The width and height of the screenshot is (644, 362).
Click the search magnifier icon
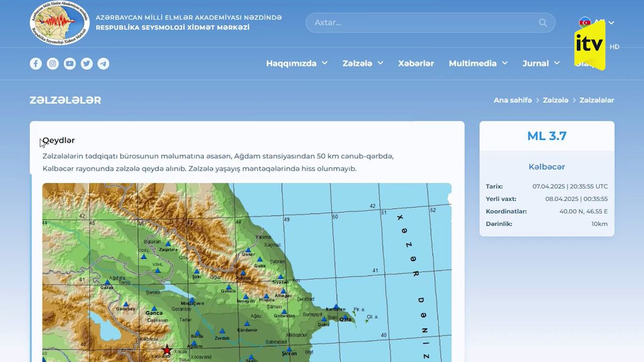click(543, 23)
